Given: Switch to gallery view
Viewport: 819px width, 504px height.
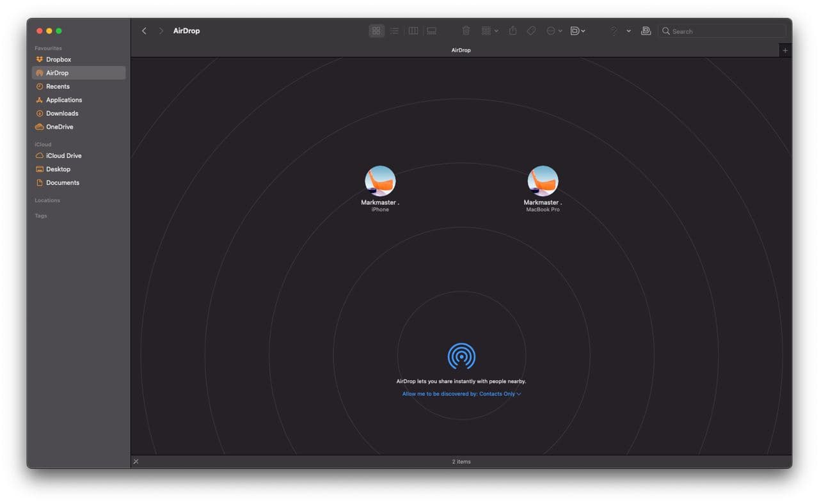Looking at the screenshot, I should [x=432, y=31].
